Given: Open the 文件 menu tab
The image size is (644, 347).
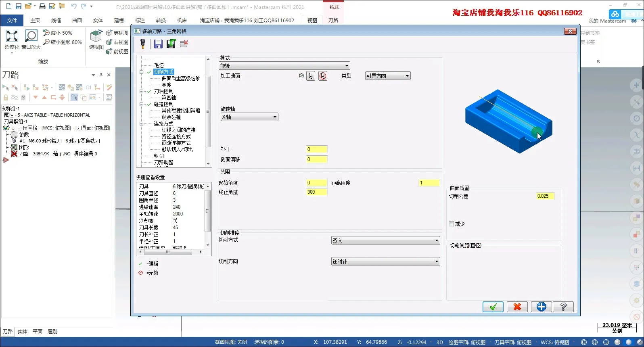Looking at the screenshot, I should click(12, 20).
